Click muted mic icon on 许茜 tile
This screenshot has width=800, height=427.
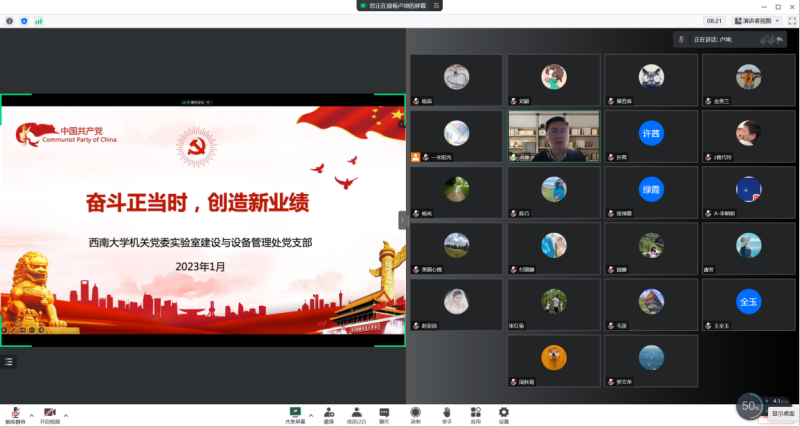point(611,157)
